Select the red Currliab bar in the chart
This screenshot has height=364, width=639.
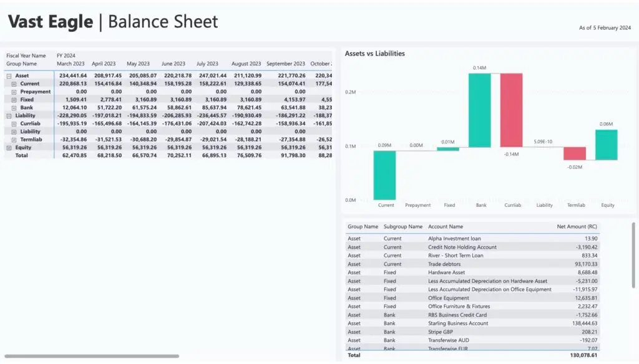coord(511,110)
